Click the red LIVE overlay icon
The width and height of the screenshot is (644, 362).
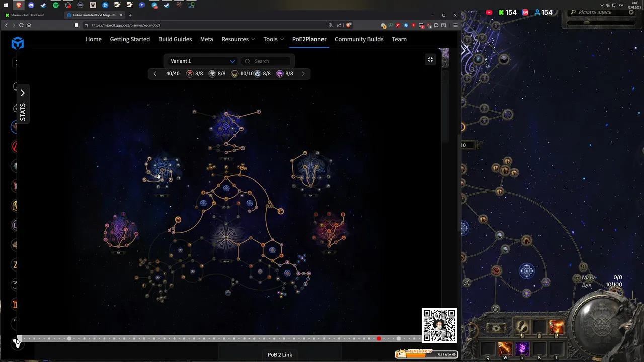[x=525, y=12]
